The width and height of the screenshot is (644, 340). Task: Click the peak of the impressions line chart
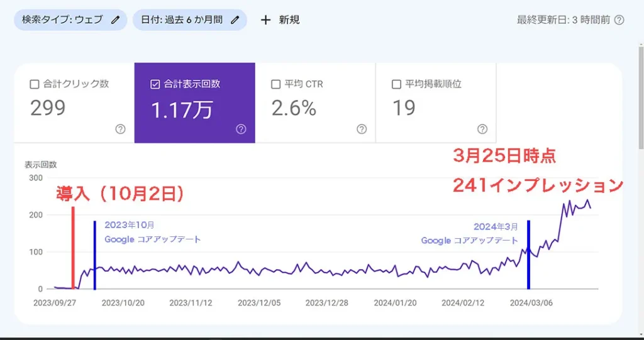coord(588,200)
